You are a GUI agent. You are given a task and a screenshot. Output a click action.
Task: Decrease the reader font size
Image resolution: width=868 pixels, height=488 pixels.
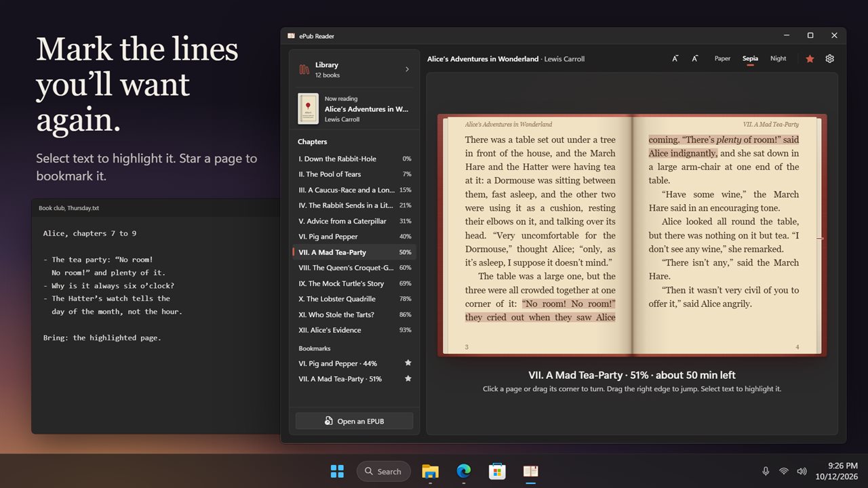coord(675,59)
